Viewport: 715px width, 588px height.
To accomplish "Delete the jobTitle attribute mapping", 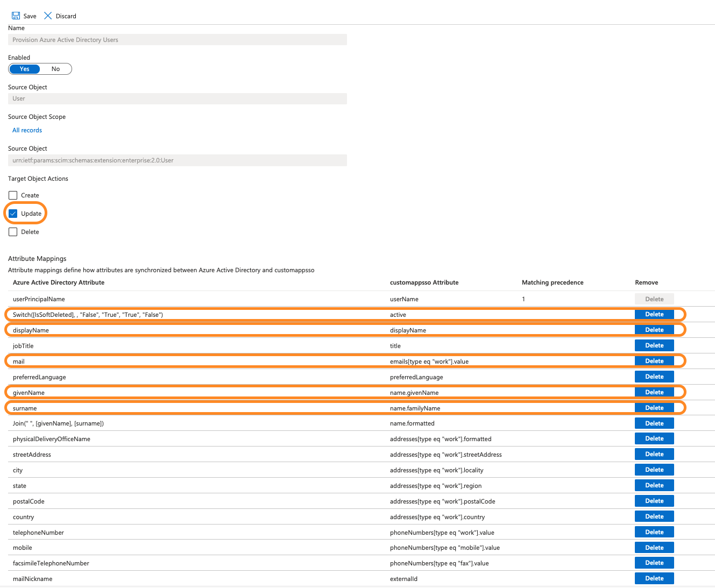I will coord(654,345).
